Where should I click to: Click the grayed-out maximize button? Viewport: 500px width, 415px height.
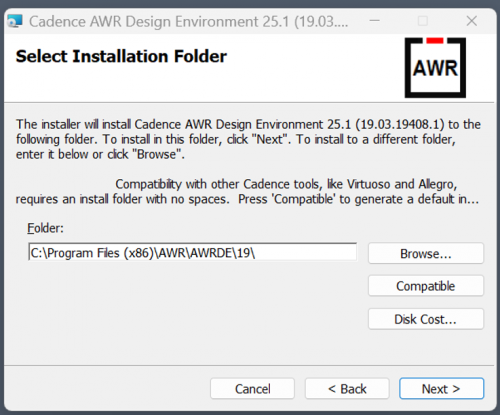(x=423, y=21)
